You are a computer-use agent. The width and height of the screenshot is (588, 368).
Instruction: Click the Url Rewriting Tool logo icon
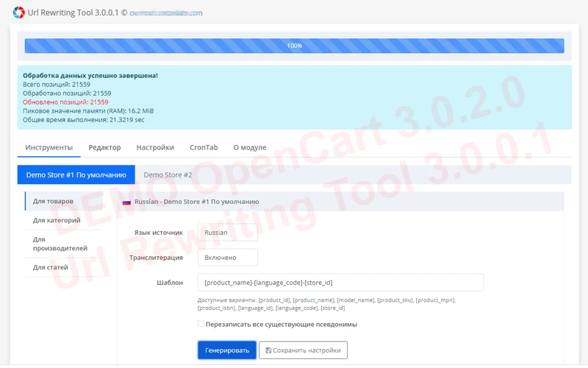18,13
